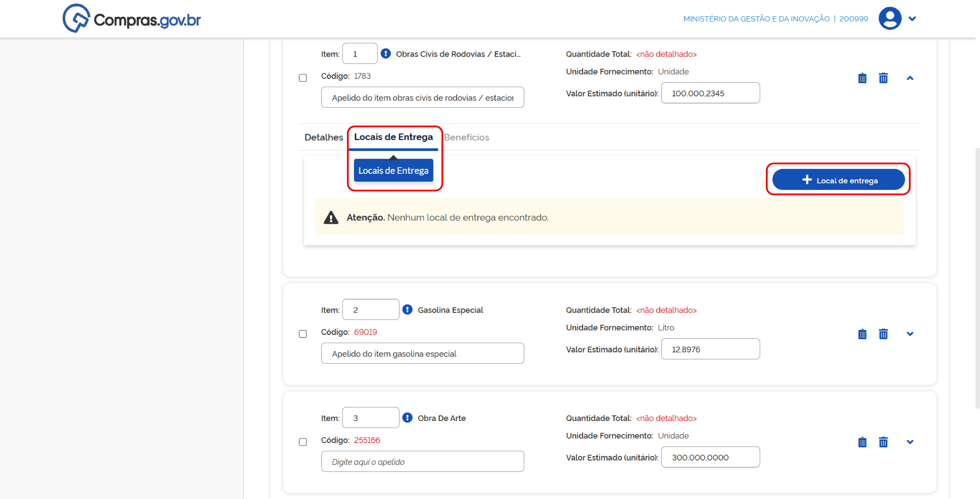Switch to the Detalhes tab
This screenshot has width=980, height=499.
point(324,137)
